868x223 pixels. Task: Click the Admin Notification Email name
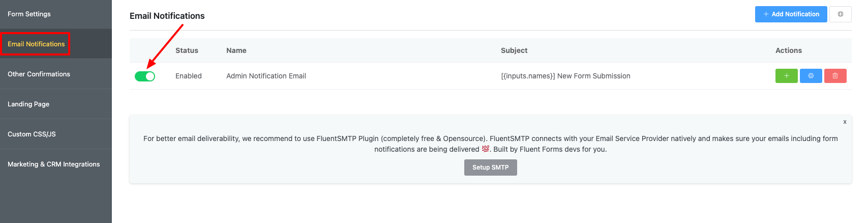(266, 76)
